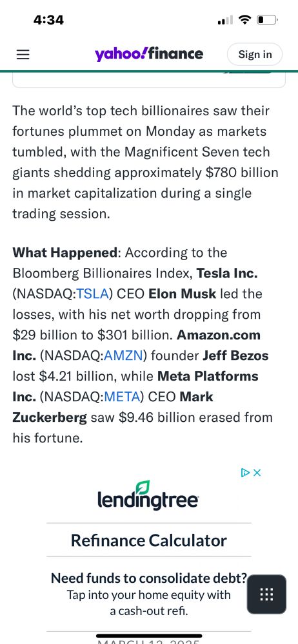Open the TSLA ticker link
The image size is (298, 644).
point(93,294)
